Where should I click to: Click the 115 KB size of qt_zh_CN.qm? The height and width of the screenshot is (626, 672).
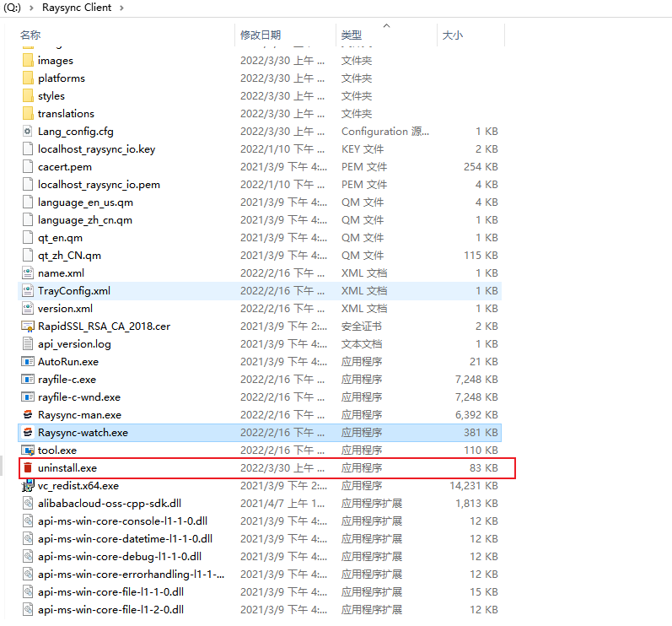coord(481,255)
